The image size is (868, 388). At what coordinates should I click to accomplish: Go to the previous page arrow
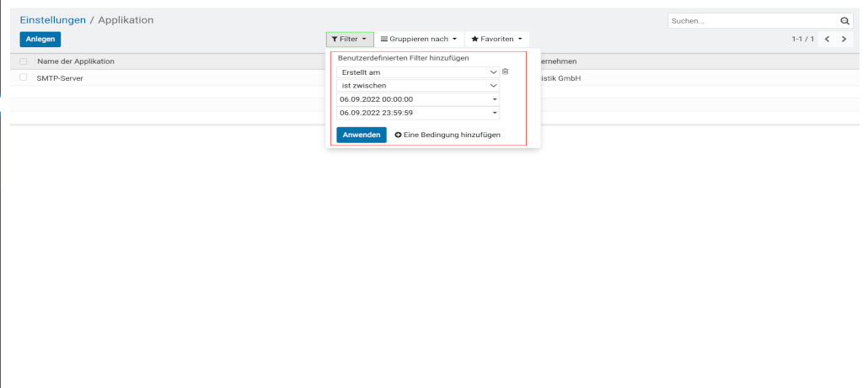(x=828, y=40)
